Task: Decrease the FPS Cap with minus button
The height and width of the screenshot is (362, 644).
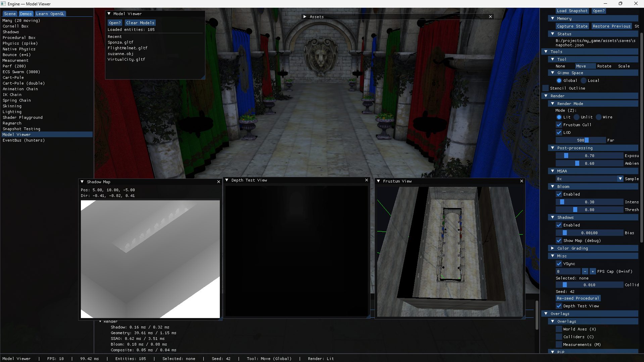Action: click(585, 271)
